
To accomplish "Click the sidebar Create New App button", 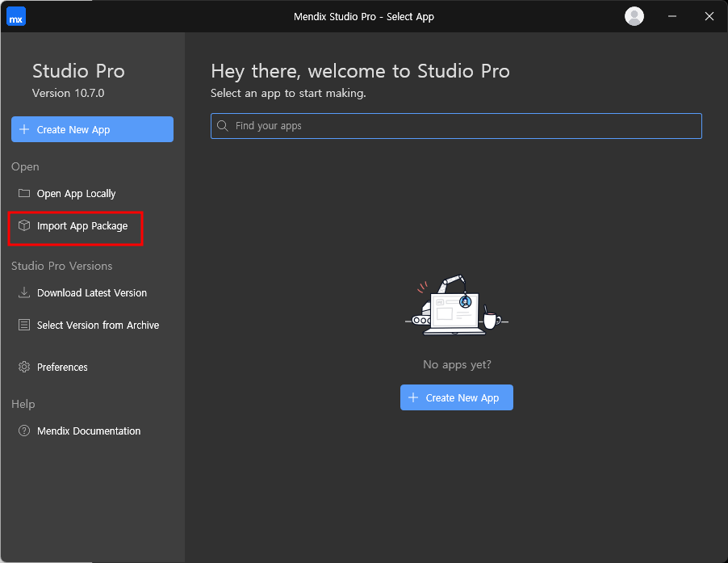I will (92, 129).
